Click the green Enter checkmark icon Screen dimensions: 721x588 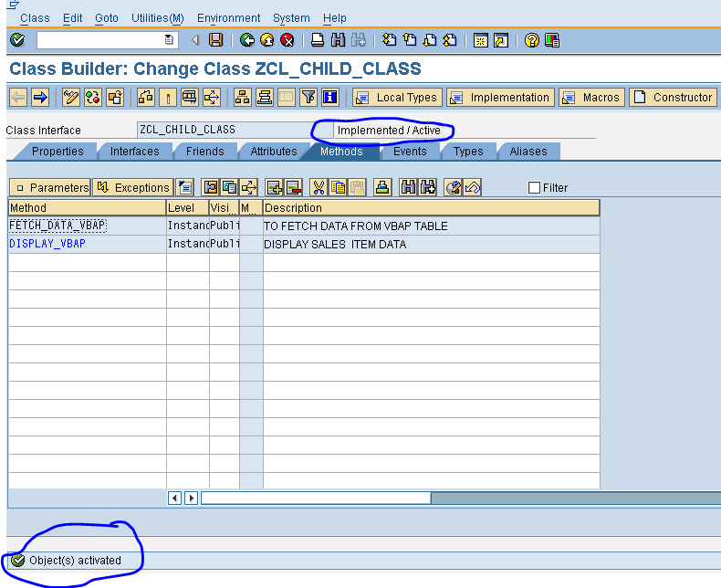click(17, 40)
